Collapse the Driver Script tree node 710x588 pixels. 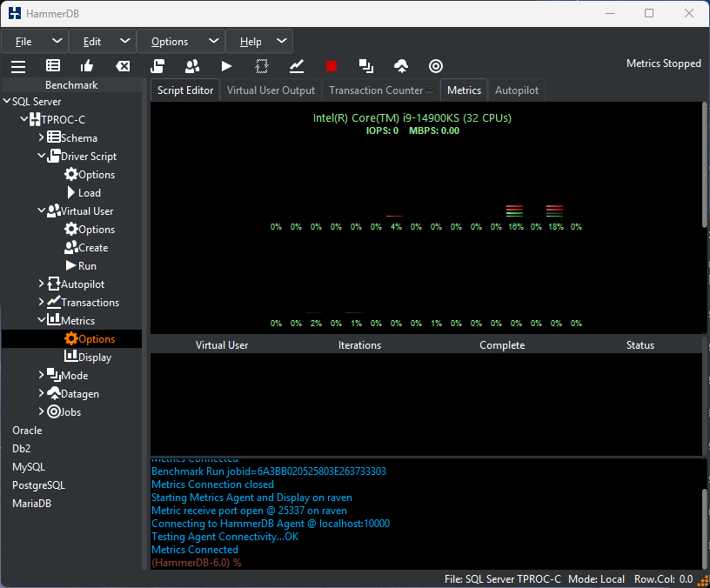41,157
